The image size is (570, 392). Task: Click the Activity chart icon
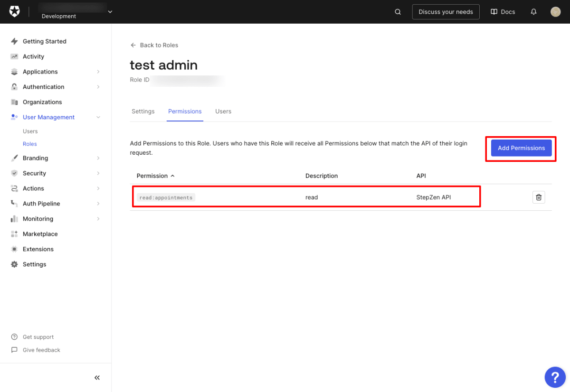click(14, 56)
